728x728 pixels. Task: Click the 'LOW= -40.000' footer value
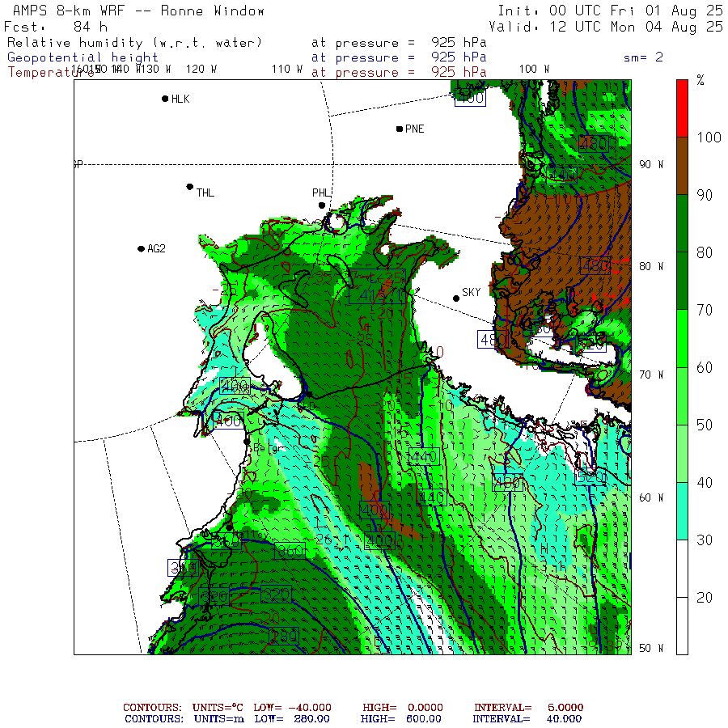(x=293, y=708)
